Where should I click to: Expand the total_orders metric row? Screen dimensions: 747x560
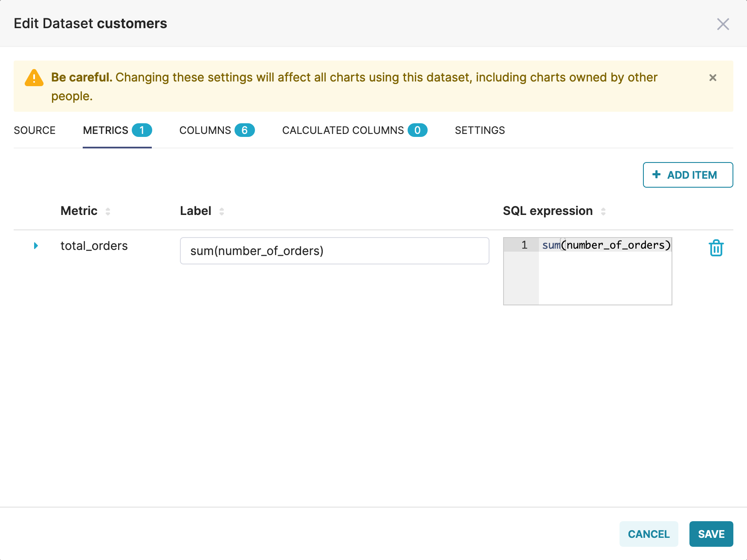tap(36, 246)
